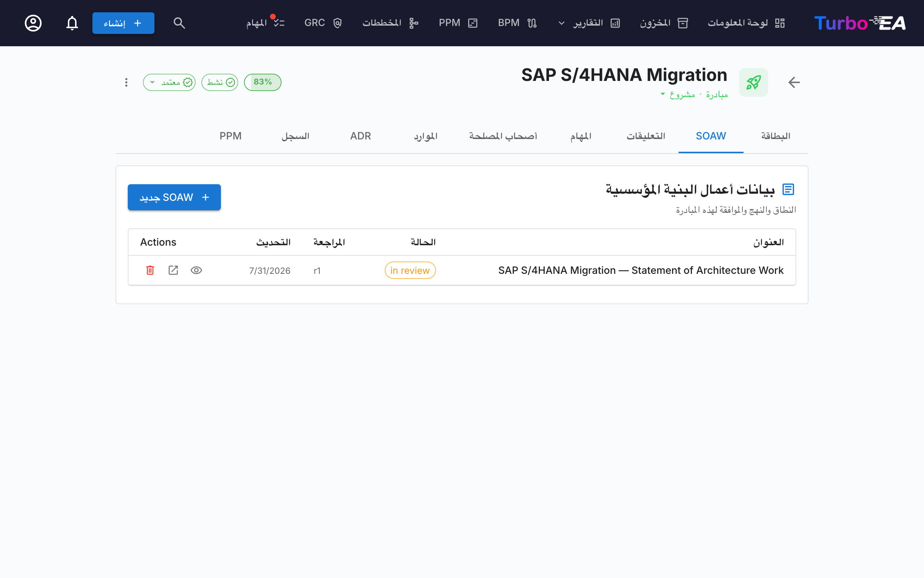This screenshot has width=924, height=578.
Task: Open the معتمد approval status dropdown
Action: pos(169,82)
